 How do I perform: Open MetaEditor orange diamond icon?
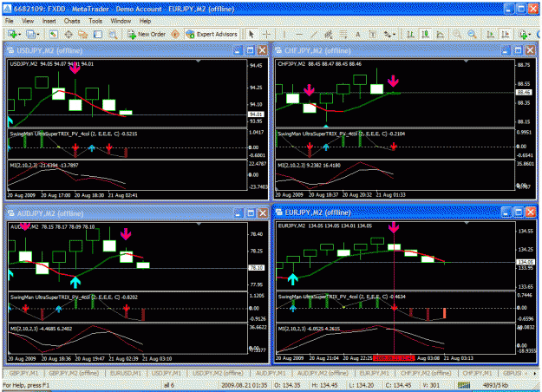click(x=175, y=34)
